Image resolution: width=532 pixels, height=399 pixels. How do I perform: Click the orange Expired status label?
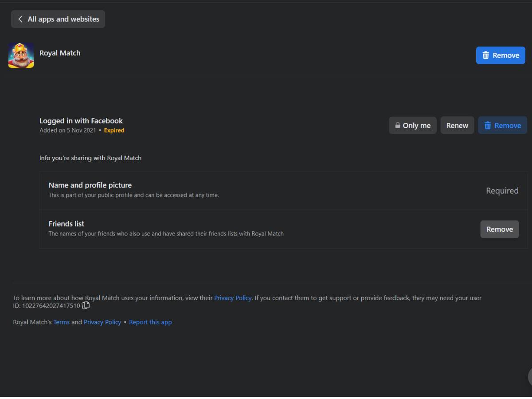point(114,130)
